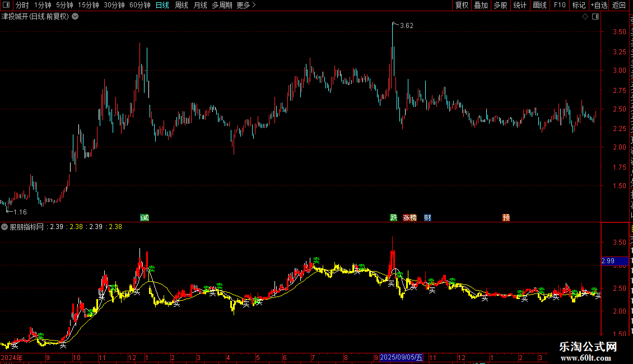The image size is (633, 364).
Task: Select the 5分钟 period tab
Action: 64,5
